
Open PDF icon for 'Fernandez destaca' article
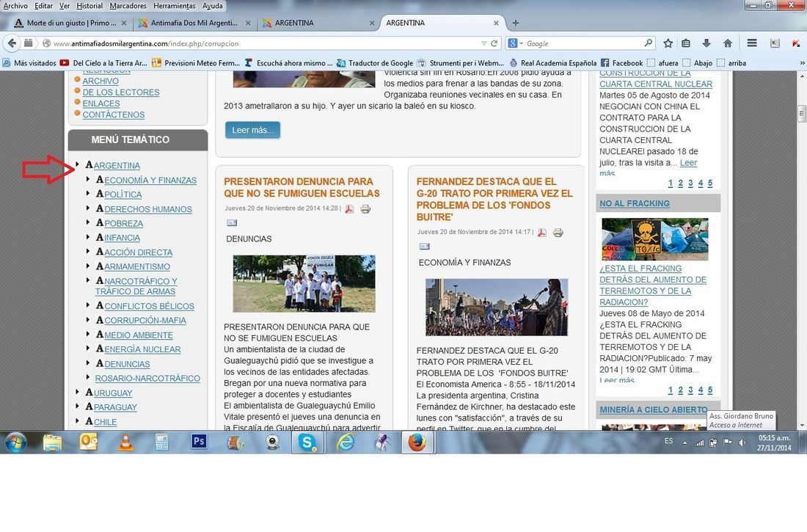542,233
